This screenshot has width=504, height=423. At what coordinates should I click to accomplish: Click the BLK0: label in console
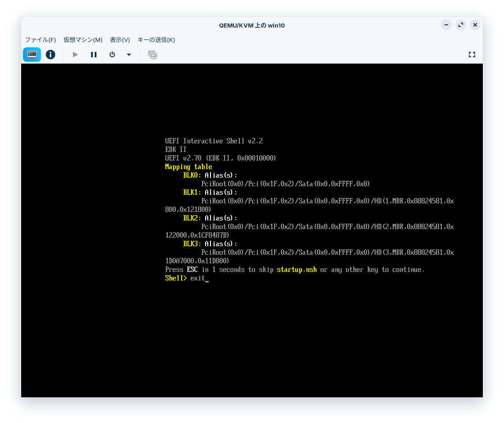192,175
